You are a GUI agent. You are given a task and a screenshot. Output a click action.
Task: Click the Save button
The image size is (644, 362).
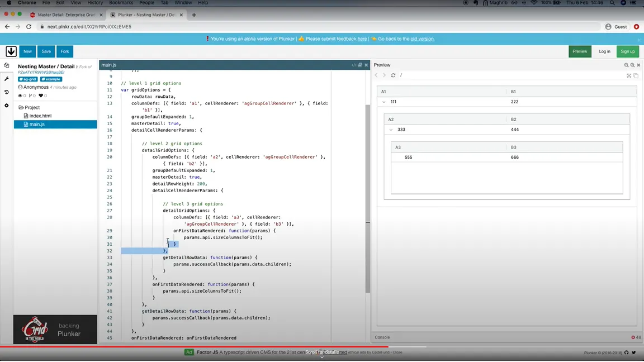[46, 51]
